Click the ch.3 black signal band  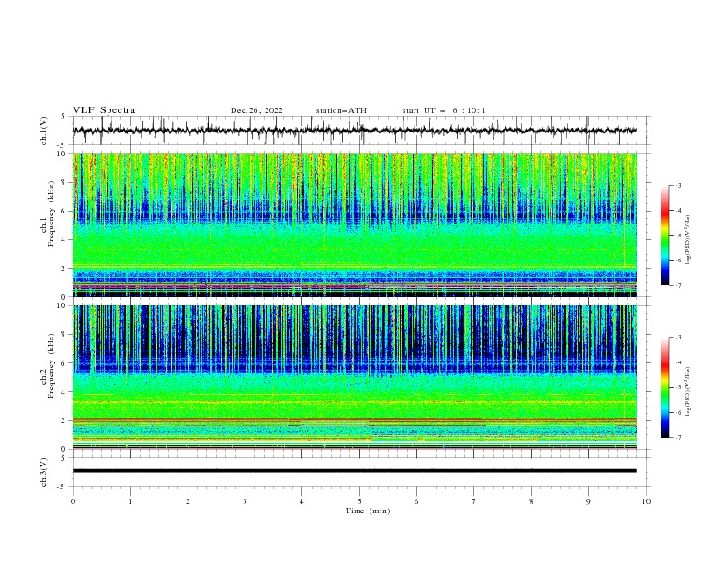pyautogui.click(x=355, y=471)
